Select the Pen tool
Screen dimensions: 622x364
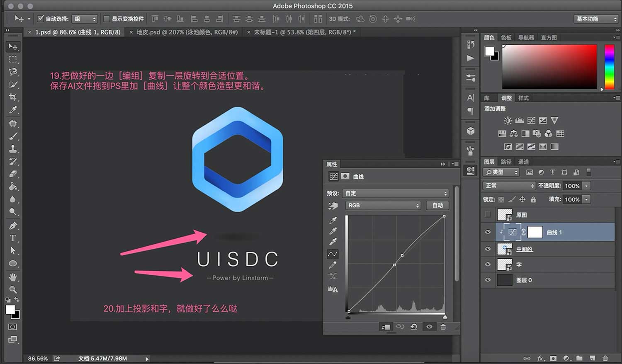point(13,226)
